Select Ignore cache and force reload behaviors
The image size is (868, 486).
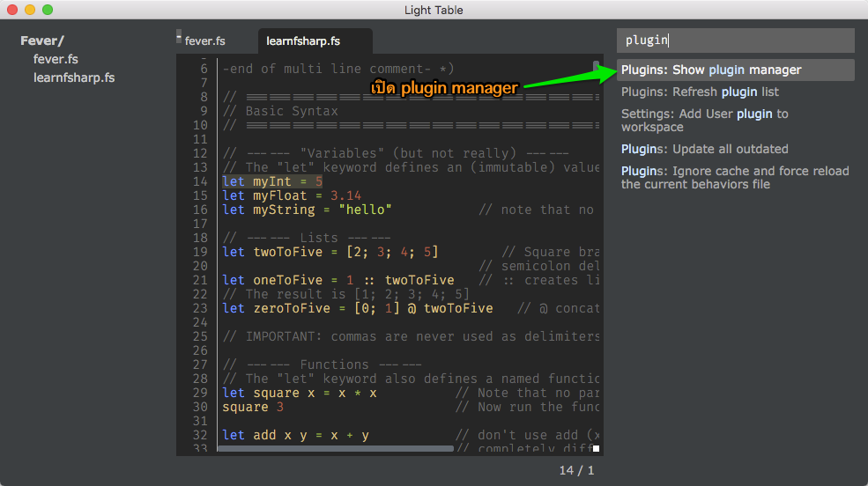point(735,178)
